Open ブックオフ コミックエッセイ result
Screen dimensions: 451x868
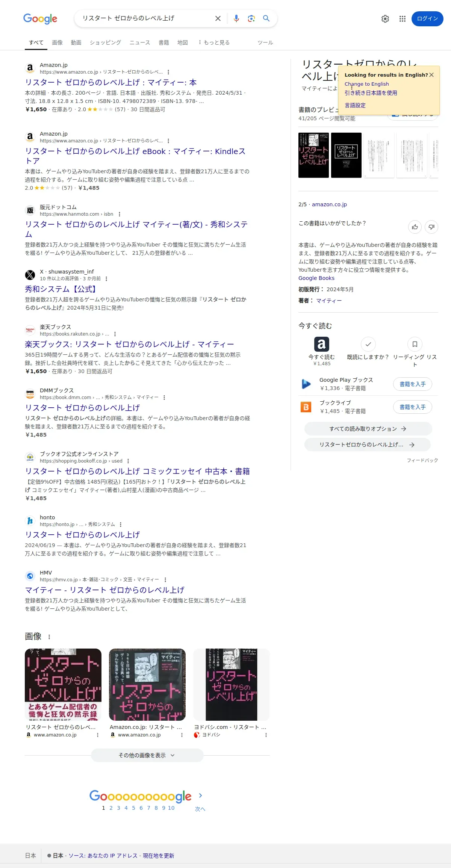pyautogui.click(x=137, y=471)
